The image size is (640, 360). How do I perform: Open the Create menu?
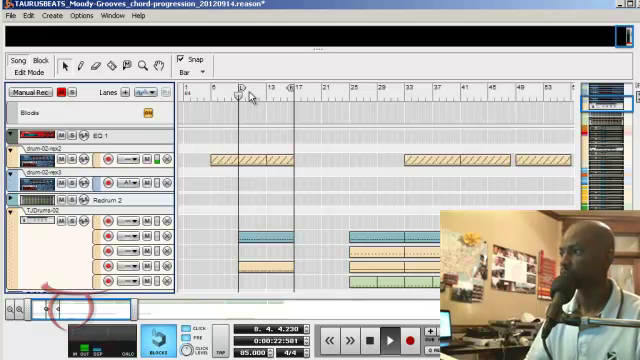pyautogui.click(x=52, y=16)
